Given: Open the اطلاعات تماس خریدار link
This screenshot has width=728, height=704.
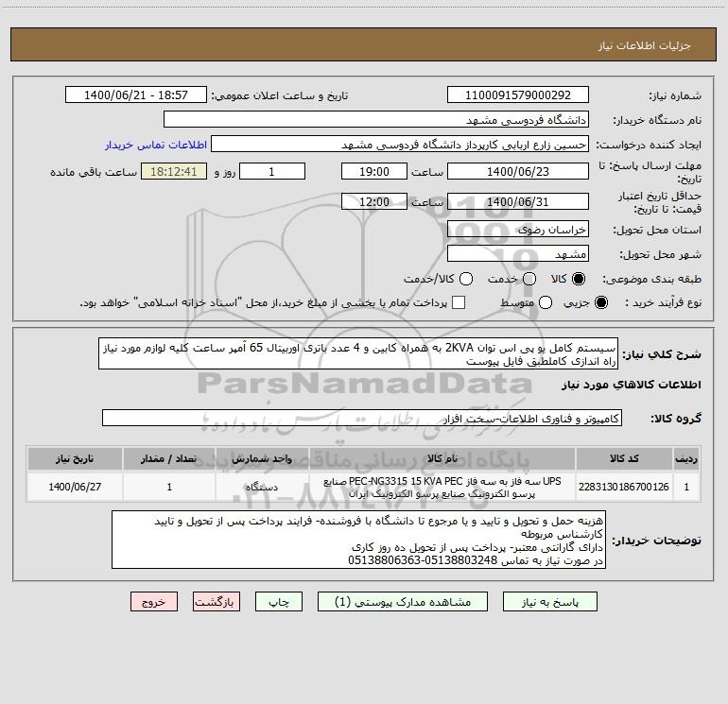Looking at the screenshot, I should click(x=156, y=145).
